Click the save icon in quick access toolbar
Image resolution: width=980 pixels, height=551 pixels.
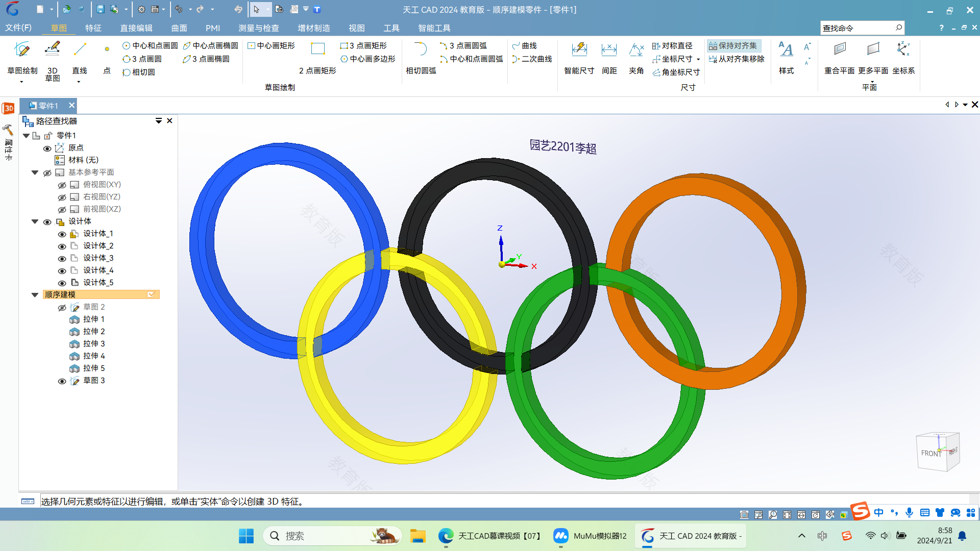pyautogui.click(x=100, y=9)
